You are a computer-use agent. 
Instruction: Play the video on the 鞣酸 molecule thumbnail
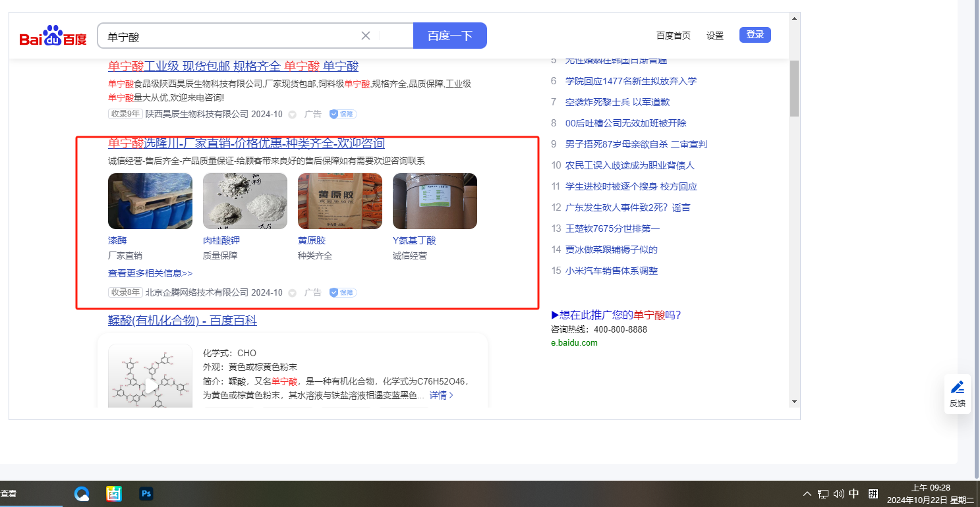(x=150, y=385)
